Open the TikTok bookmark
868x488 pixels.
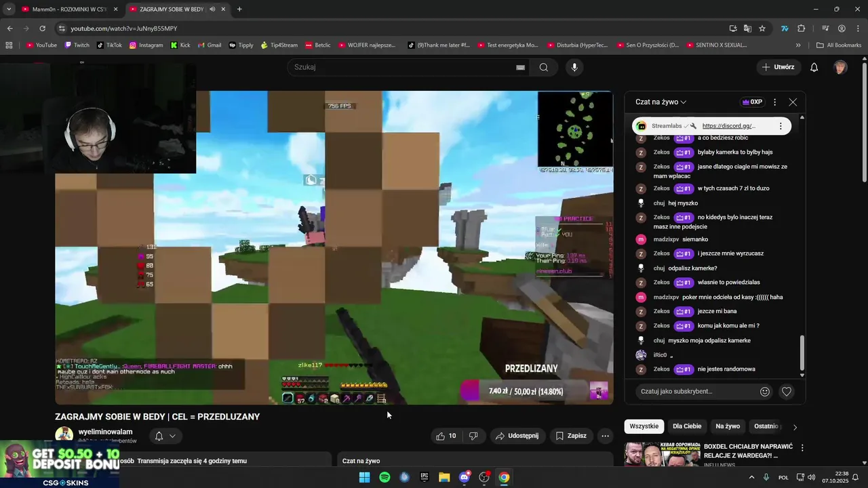coord(109,45)
